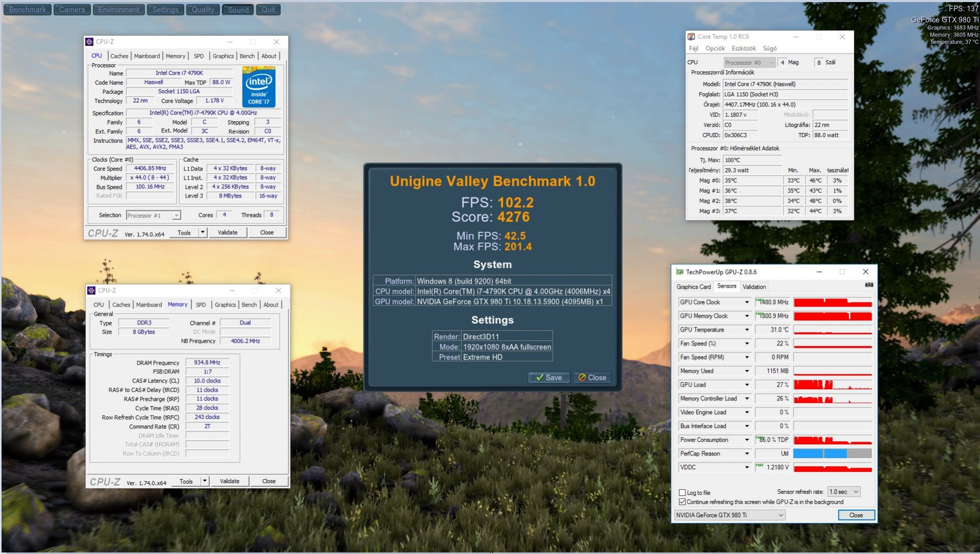Switch to Graphics tab in CPU-Z Memory window
Viewport: 980px width, 554px height.
click(225, 305)
